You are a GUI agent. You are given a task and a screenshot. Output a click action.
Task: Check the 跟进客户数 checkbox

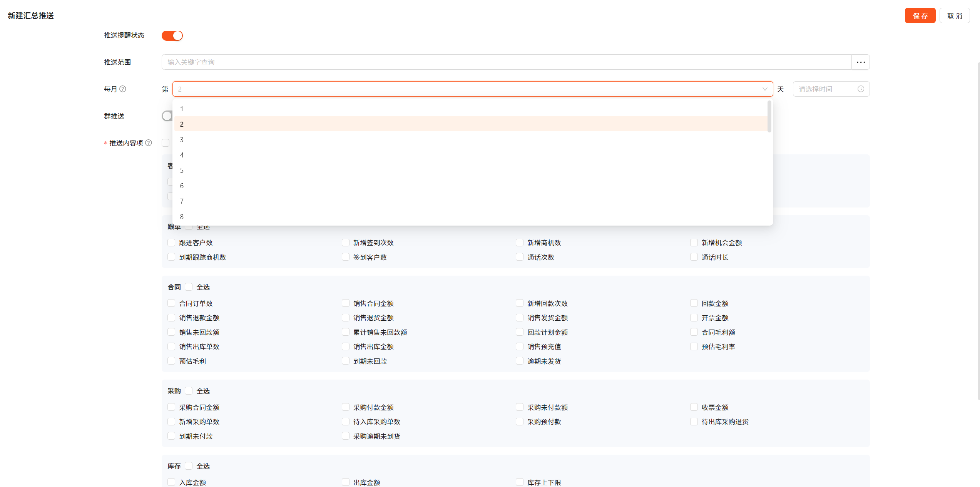172,243
